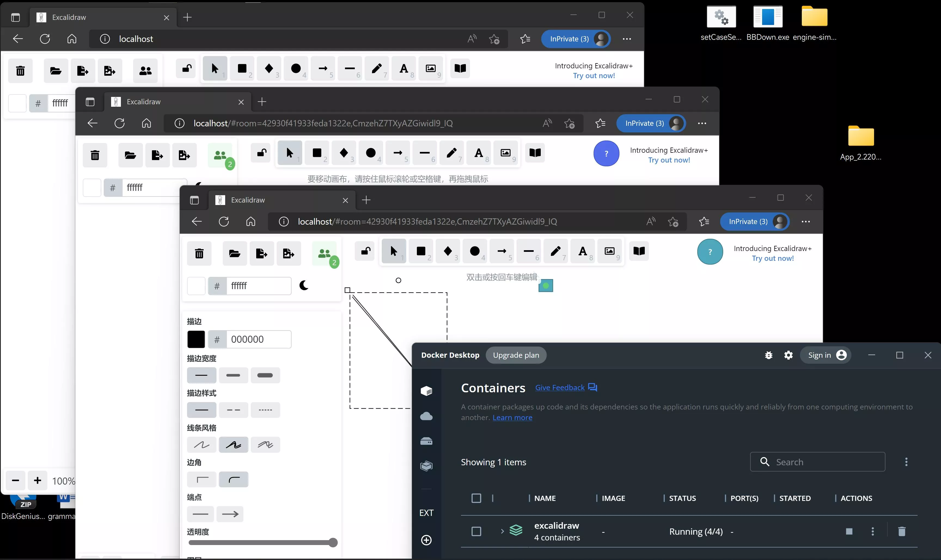Click the dark mode moon icon

[304, 285]
